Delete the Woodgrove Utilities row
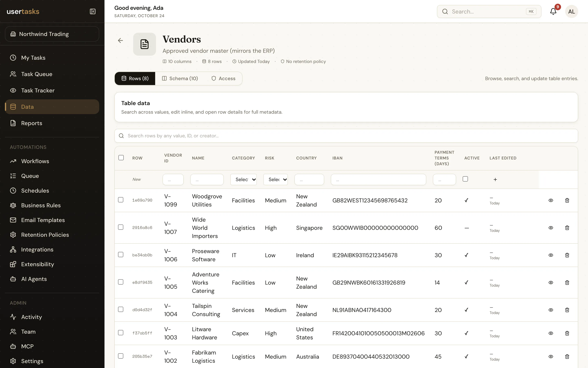 pyautogui.click(x=567, y=200)
